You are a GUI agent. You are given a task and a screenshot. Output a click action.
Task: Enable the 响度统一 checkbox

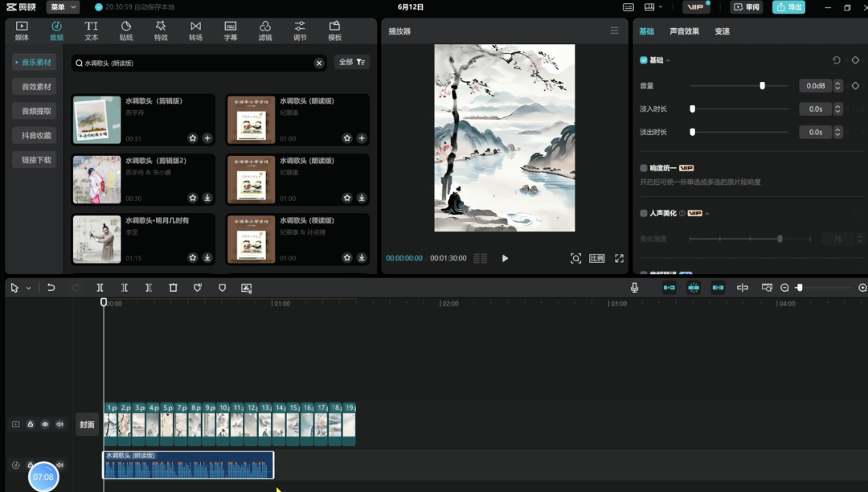644,168
